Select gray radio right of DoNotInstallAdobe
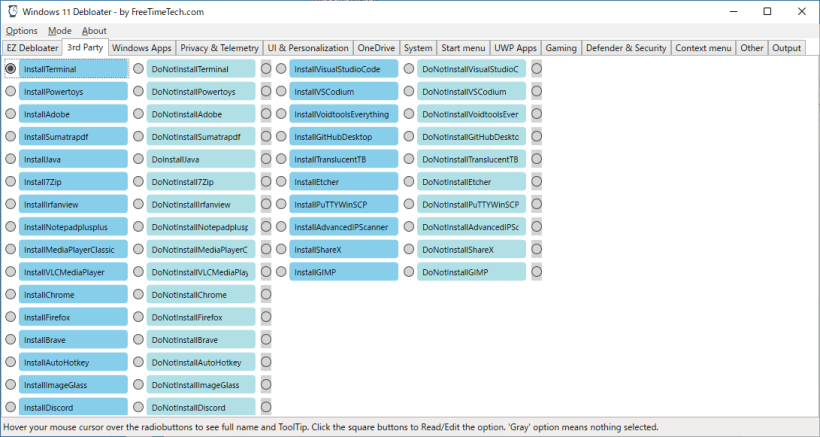Screen dimensions: 820x437 tap(266, 114)
